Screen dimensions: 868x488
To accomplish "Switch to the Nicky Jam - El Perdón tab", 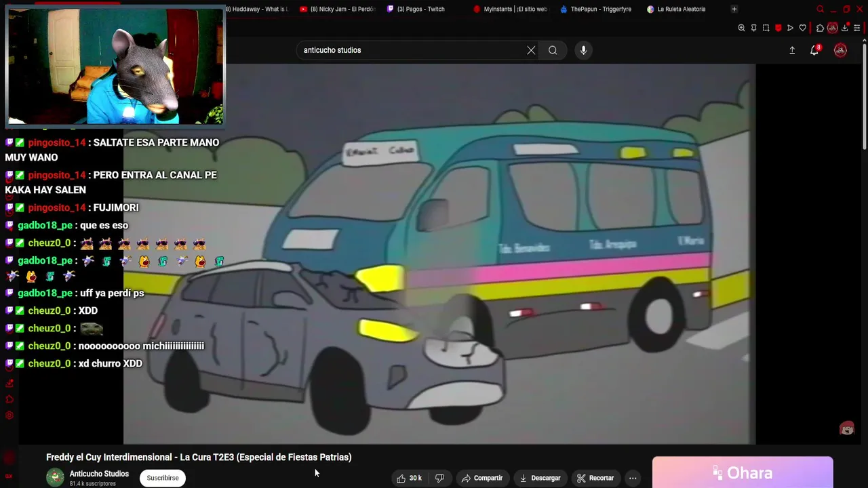I will [337, 9].
